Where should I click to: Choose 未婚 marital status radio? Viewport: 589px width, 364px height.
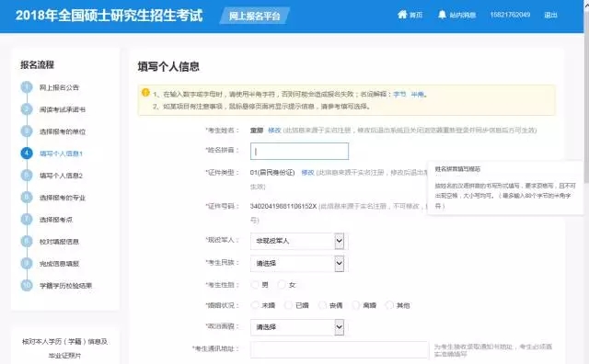[255, 305]
